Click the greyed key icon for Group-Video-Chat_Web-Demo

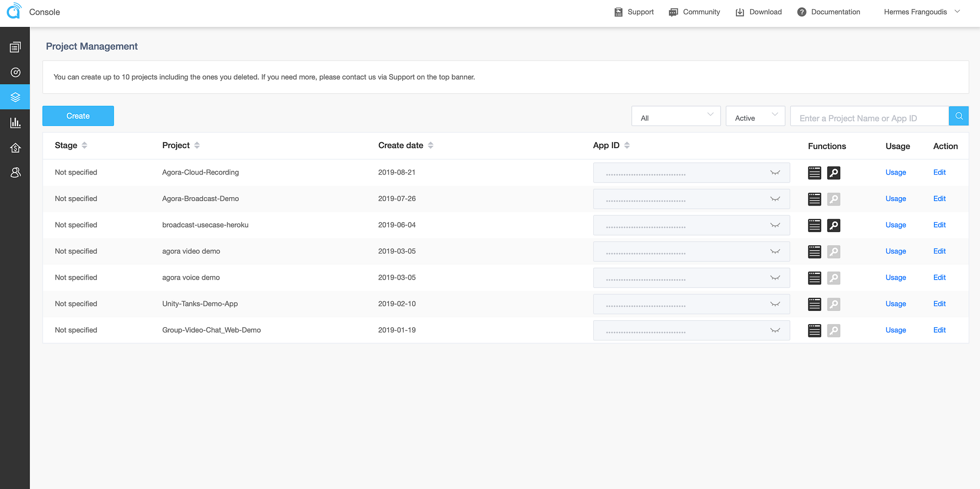pos(833,331)
